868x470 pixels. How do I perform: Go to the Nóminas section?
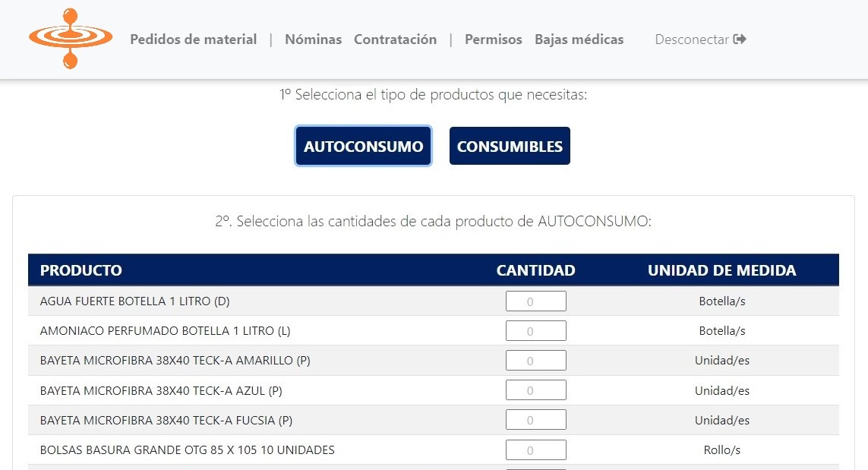tap(314, 39)
